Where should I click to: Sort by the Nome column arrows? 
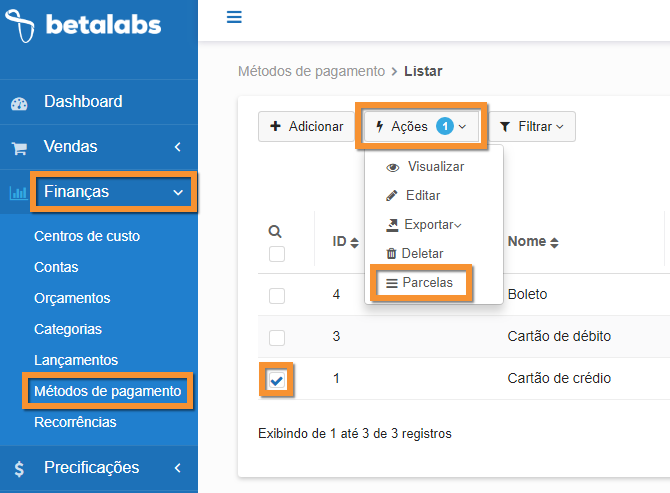pos(554,243)
